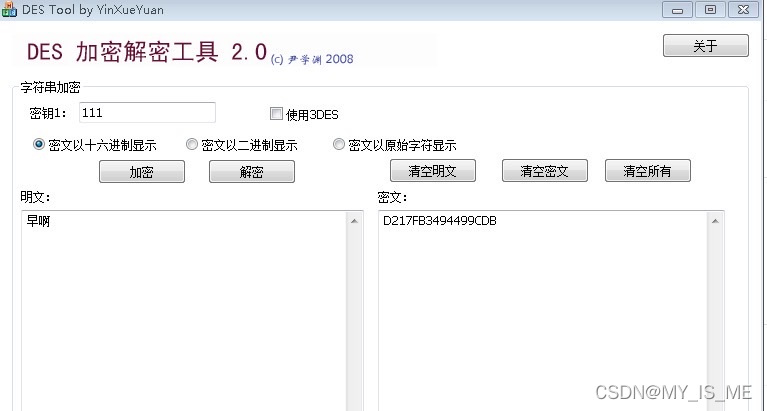
Task: Click 清空明文 to clear plaintext
Action: coord(432,170)
